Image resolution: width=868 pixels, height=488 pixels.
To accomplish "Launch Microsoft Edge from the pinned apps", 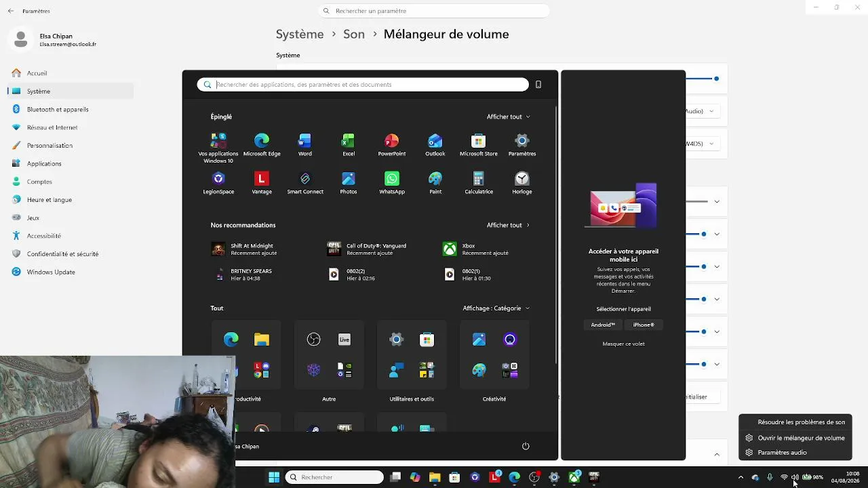I will pos(262,144).
